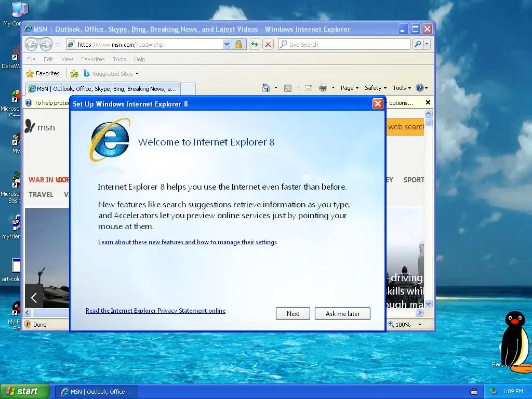
Task: Click the MSN butterfly logo
Action: (x=30, y=126)
